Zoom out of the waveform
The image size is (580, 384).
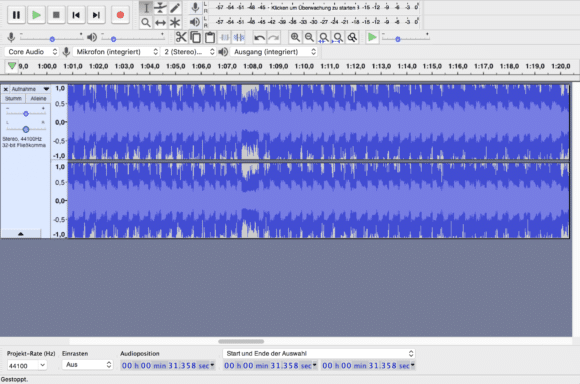tap(309, 37)
